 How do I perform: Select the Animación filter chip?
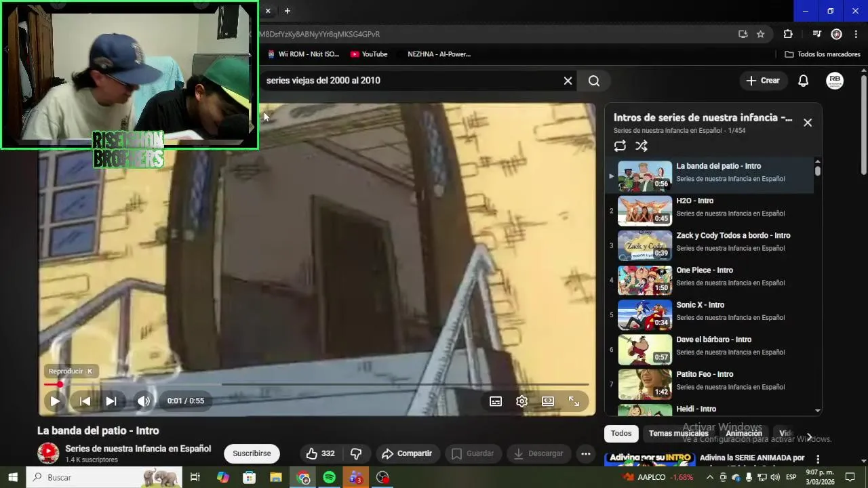click(x=744, y=433)
